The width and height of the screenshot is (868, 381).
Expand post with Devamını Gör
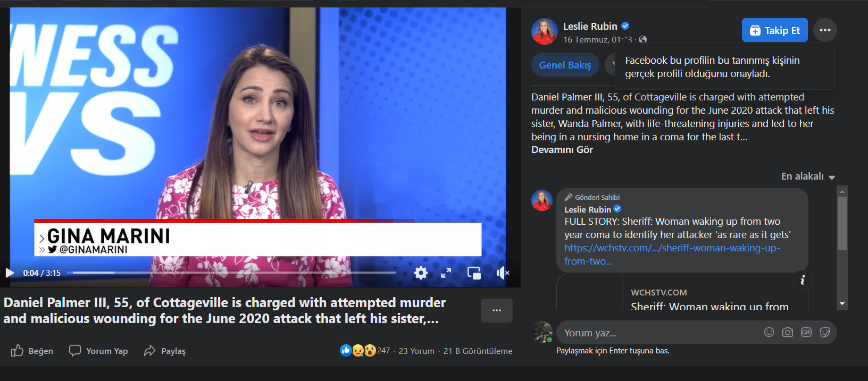(562, 150)
